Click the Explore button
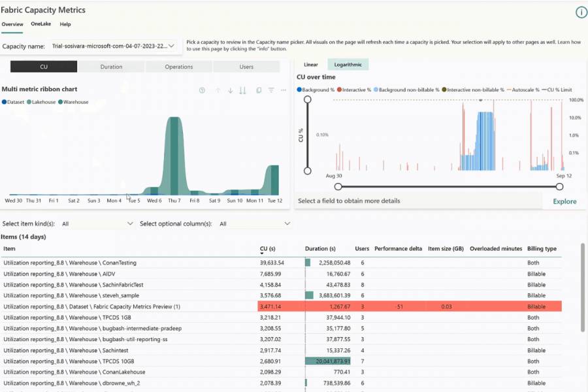 point(564,201)
